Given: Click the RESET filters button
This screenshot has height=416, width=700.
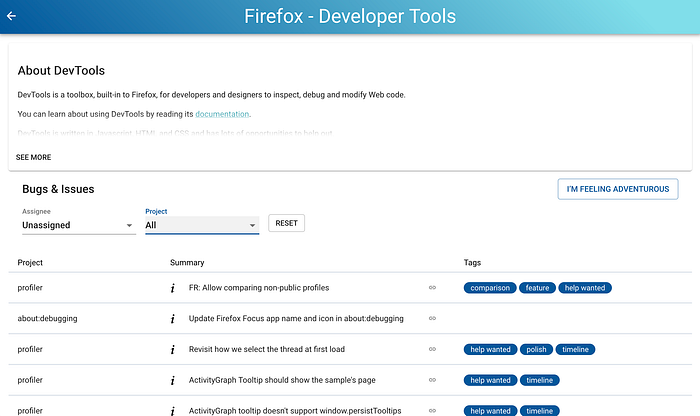Looking at the screenshot, I should point(286,223).
